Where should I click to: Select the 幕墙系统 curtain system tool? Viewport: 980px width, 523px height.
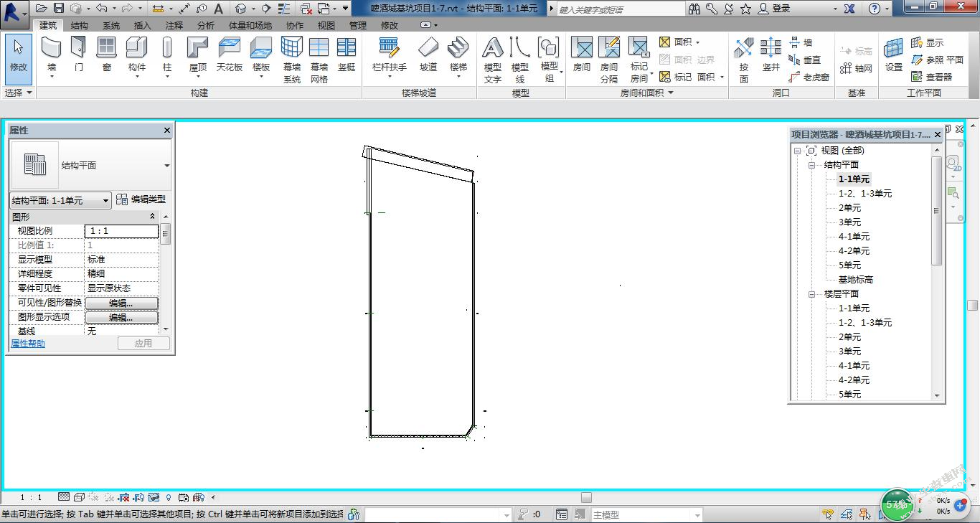click(292, 60)
